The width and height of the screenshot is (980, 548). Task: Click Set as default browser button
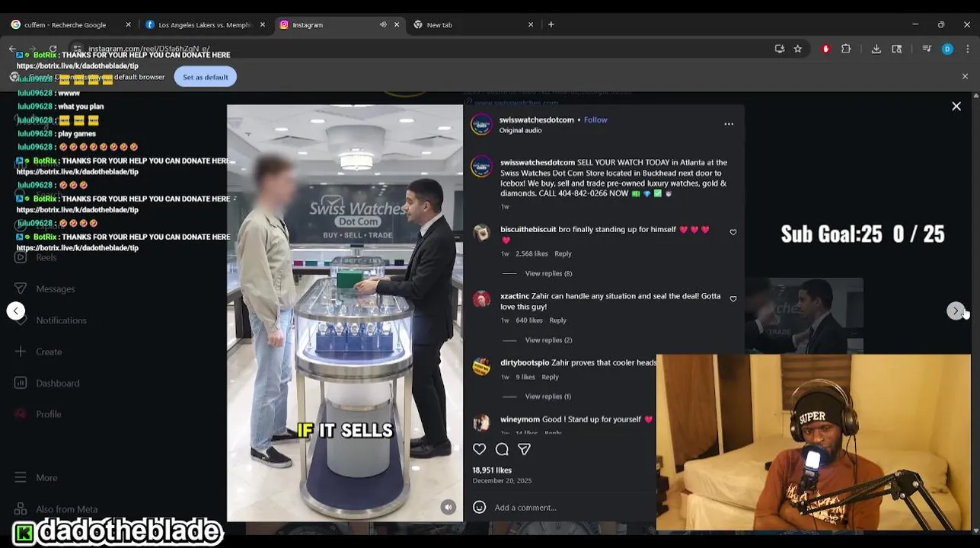pos(206,77)
